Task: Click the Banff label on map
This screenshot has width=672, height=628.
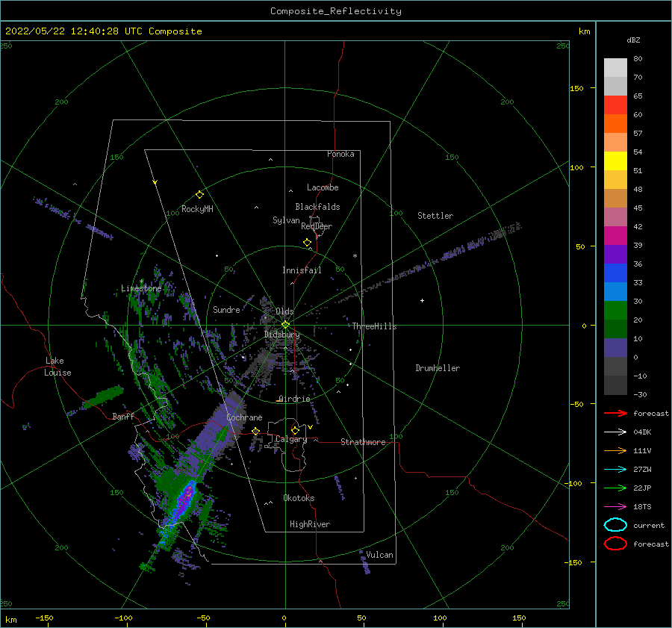Action: point(123,416)
